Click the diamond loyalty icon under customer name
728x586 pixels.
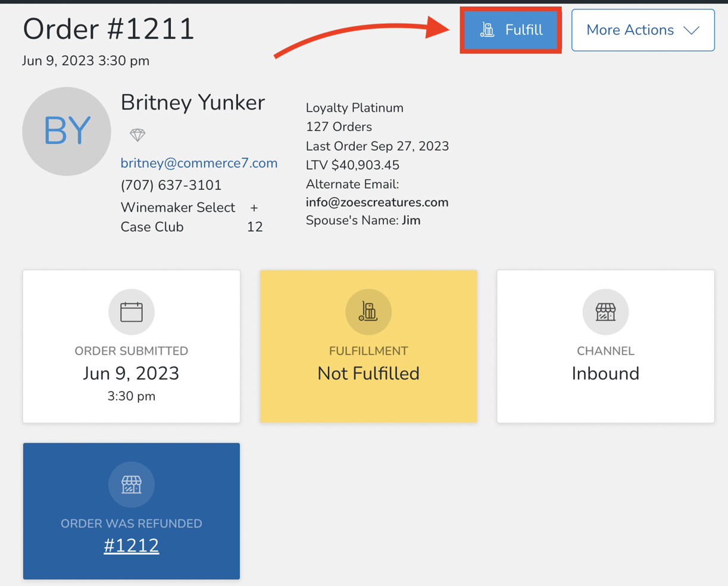138,135
